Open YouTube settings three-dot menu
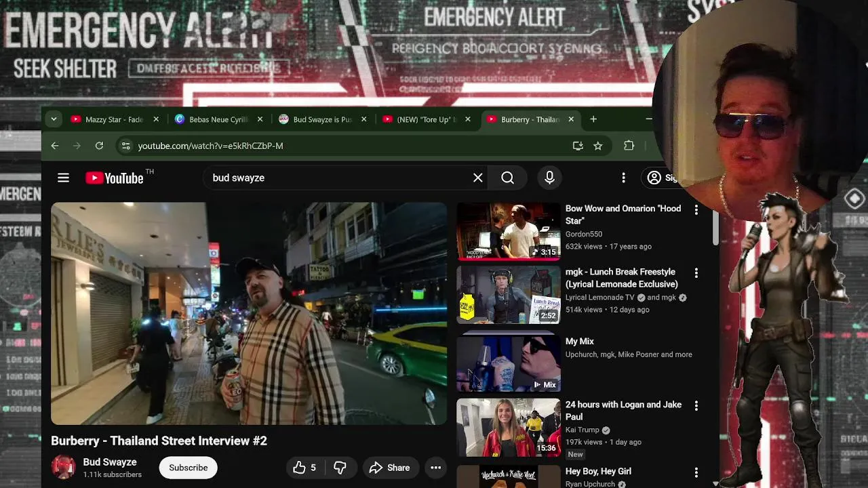Screen dimensions: 868x488 point(623,178)
